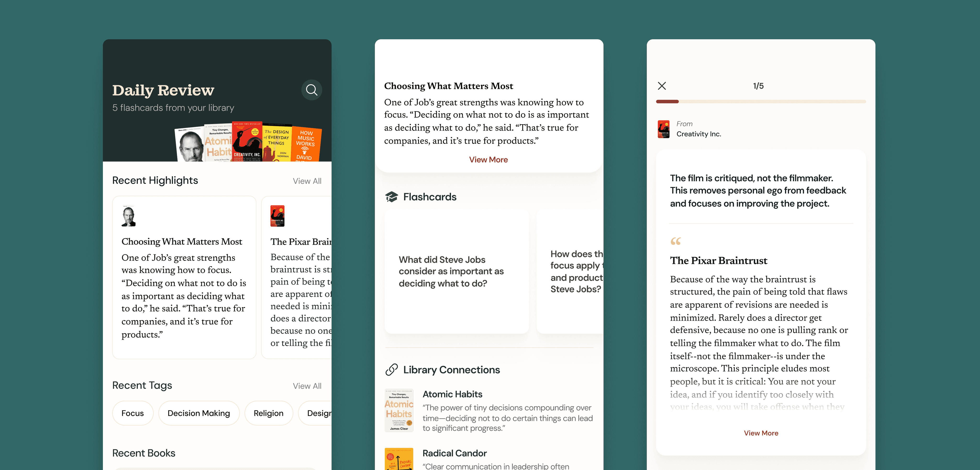The height and width of the screenshot is (470, 980).
Task: Open Atomic Habits book cover thumbnail
Action: pos(399,410)
